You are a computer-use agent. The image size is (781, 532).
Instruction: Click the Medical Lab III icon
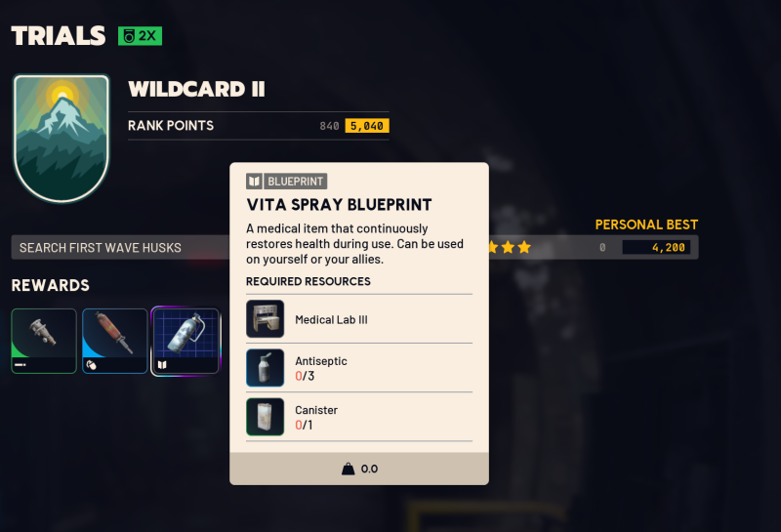(x=265, y=319)
